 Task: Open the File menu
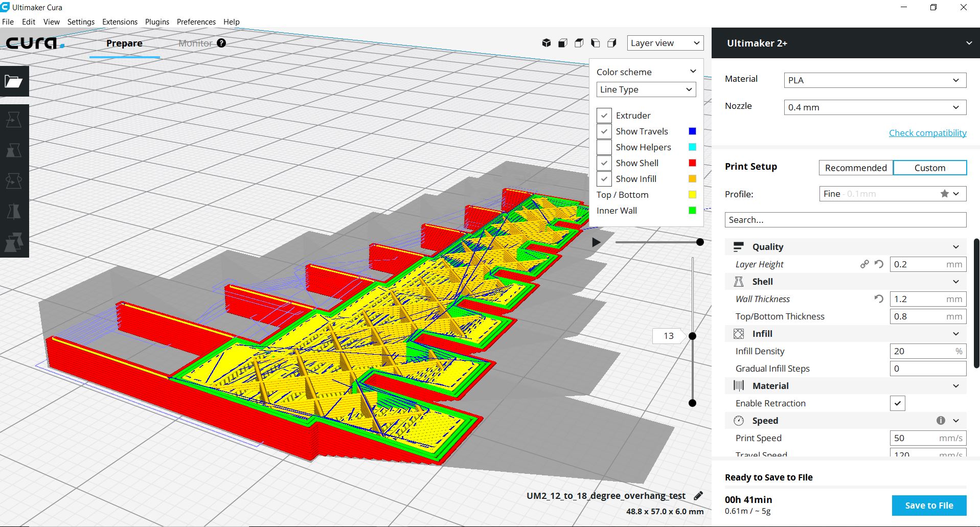coord(8,22)
